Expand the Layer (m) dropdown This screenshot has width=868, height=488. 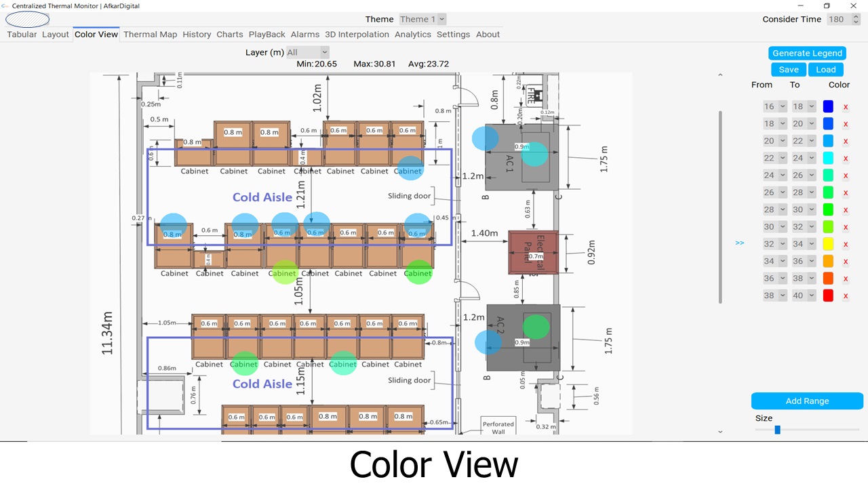click(x=307, y=52)
